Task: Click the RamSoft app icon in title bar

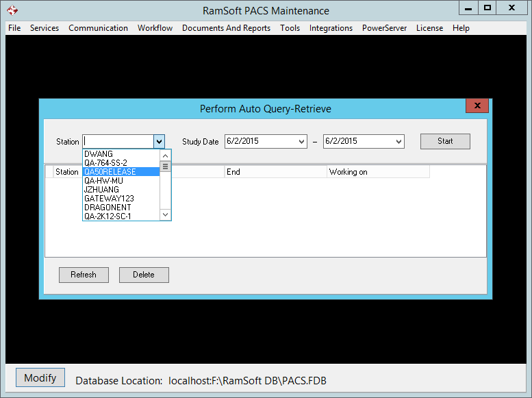Action: tap(12, 10)
